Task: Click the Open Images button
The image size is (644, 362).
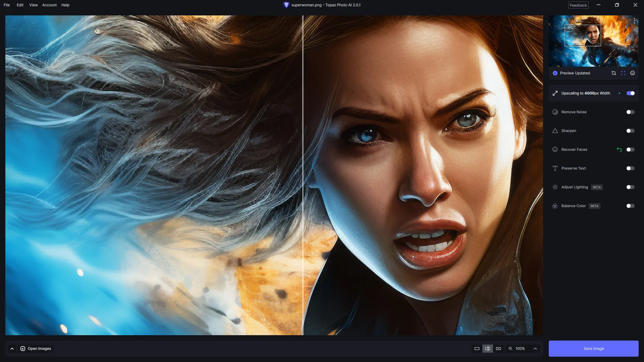Action: tap(39, 349)
